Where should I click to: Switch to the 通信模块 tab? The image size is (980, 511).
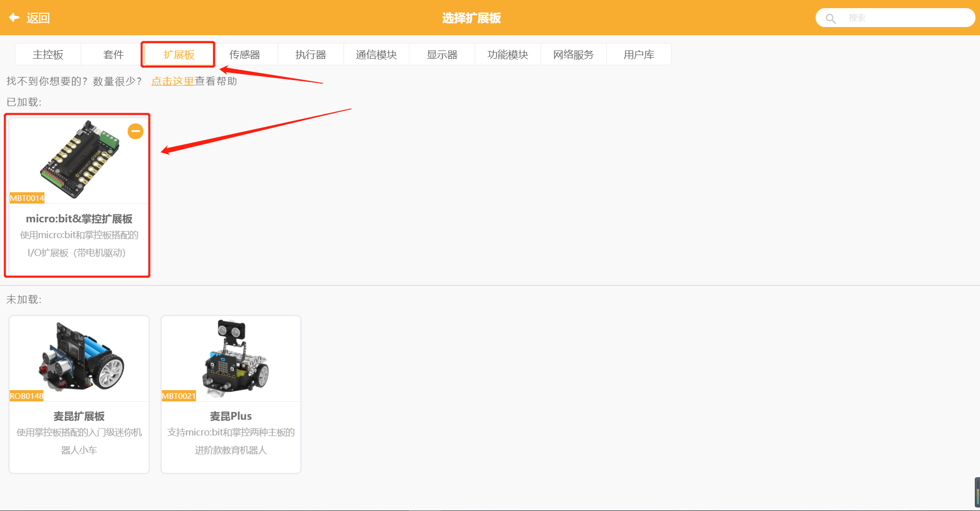pos(376,55)
